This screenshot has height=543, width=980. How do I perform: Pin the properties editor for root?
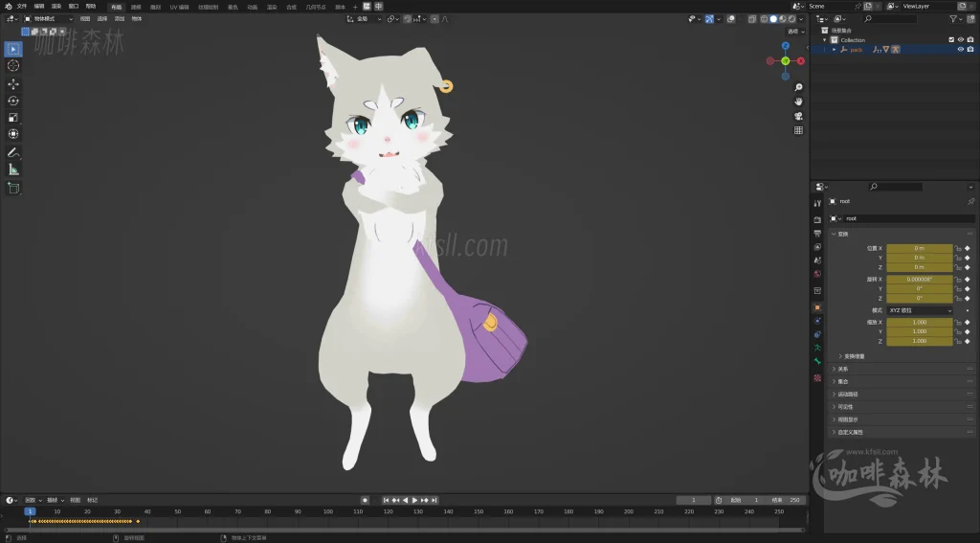(x=970, y=201)
